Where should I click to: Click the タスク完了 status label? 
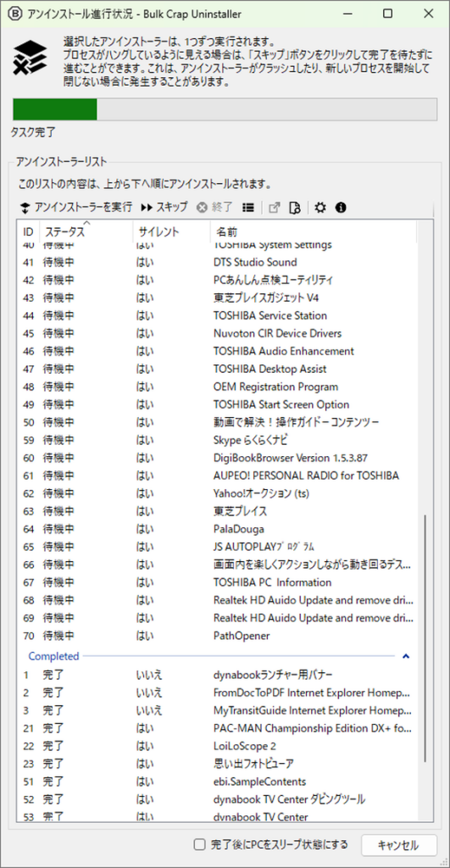tap(33, 133)
